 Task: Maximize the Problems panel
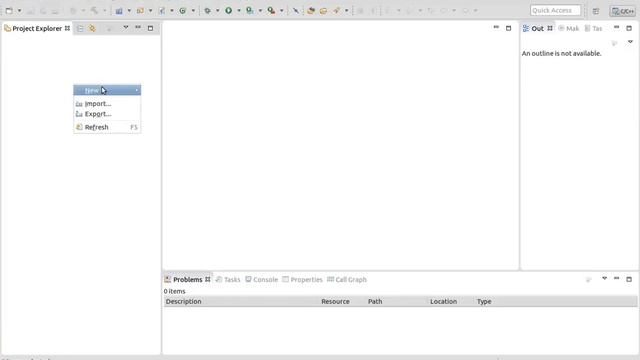tap(629, 279)
